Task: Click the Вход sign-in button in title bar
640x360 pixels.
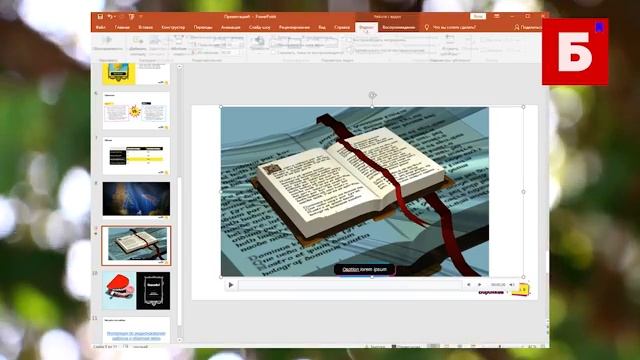Action: [x=478, y=16]
